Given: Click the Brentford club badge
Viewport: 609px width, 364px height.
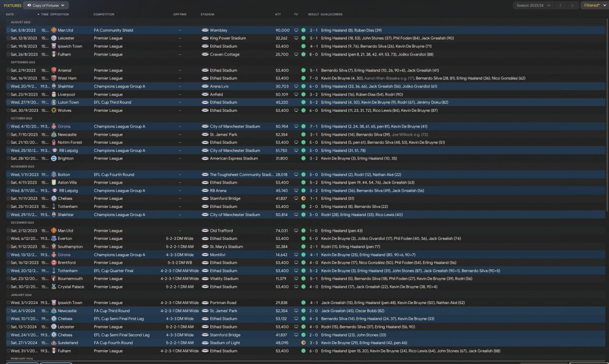Looking at the screenshot, I should click(x=54, y=263).
